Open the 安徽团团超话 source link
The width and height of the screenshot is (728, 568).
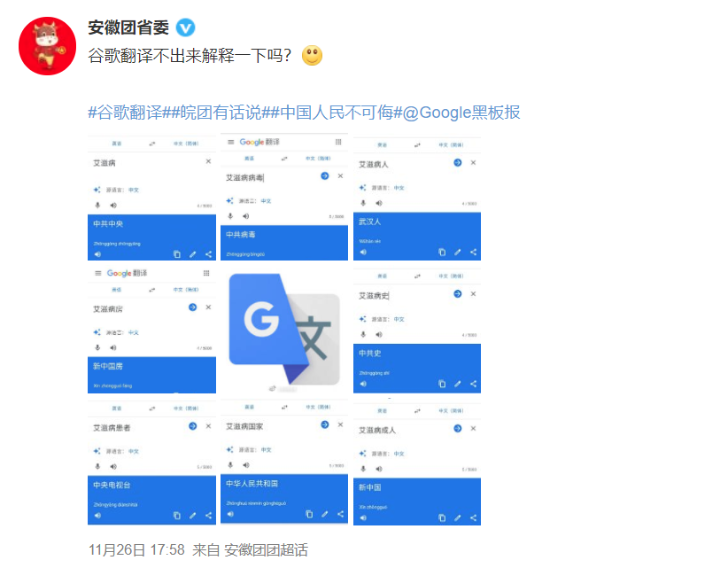tap(266, 550)
